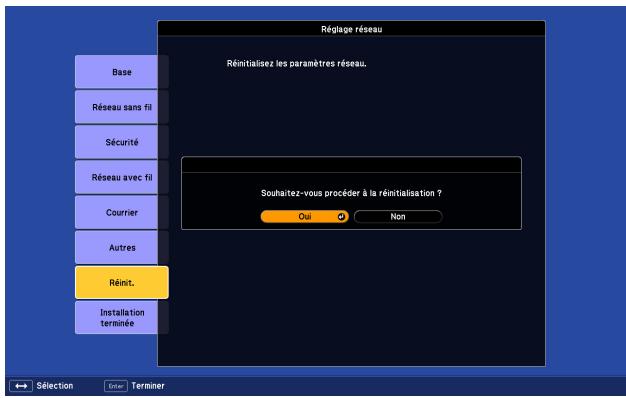Open the Base menu tab
The height and width of the screenshot is (398, 626).
click(121, 72)
